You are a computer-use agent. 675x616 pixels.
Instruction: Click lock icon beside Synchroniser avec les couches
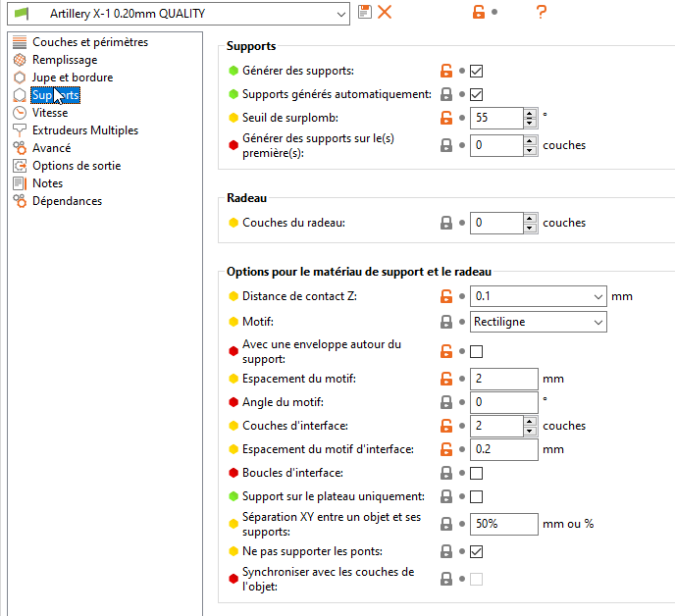point(446,579)
